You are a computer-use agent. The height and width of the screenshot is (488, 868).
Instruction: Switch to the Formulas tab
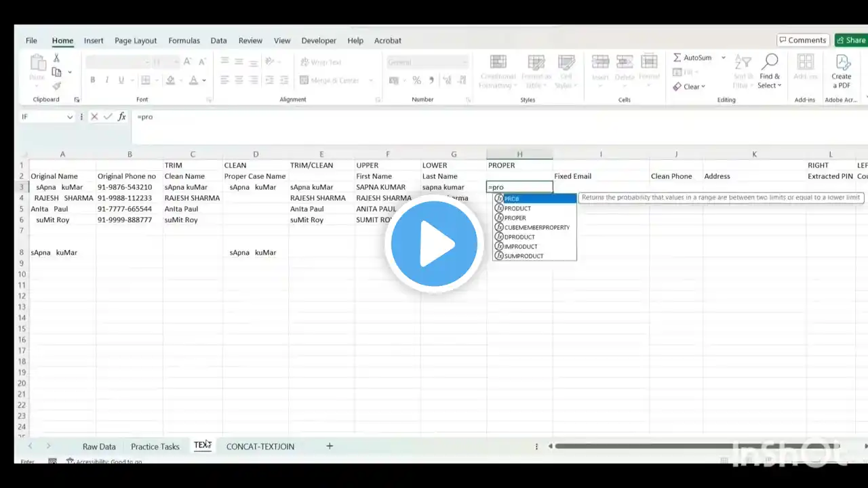[x=184, y=41]
